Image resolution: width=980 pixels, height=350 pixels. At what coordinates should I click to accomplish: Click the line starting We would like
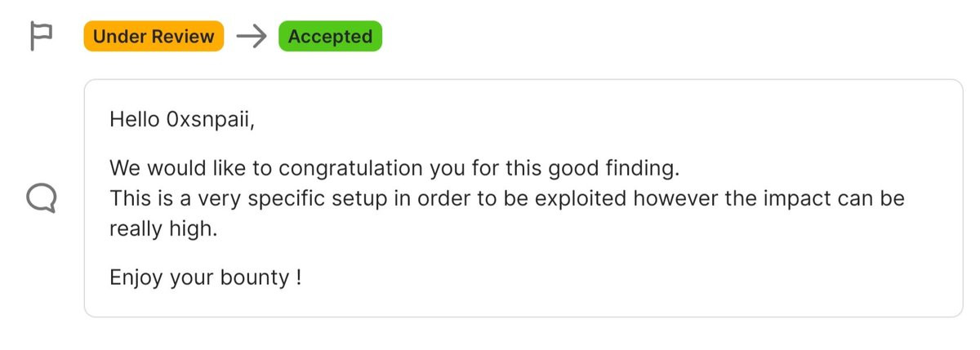click(394, 170)
